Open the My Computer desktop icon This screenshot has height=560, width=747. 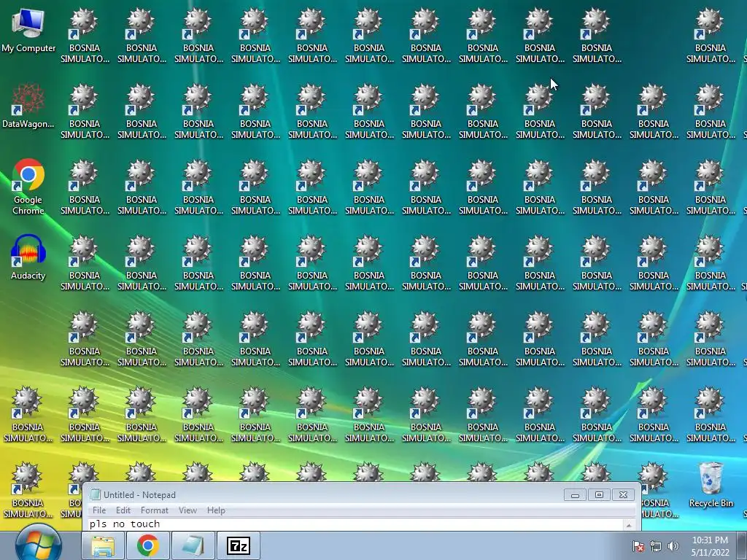pyautogui.click(x=28, y=29)
